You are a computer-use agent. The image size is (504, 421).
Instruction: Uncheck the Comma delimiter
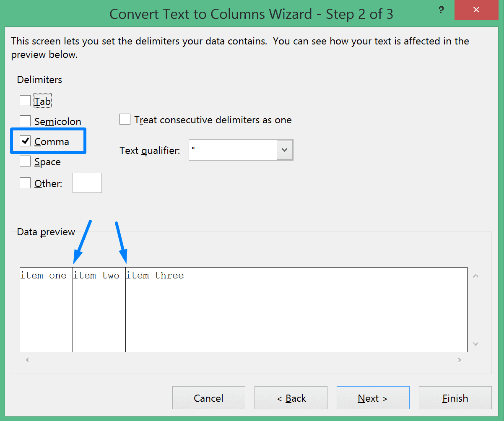click(x=25, y=141)
